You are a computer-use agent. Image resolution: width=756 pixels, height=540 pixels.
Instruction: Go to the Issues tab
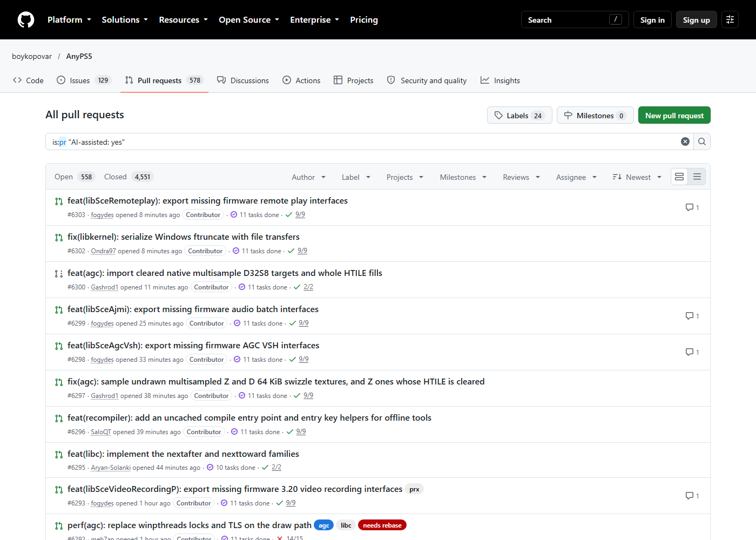(x=84, y=80)
